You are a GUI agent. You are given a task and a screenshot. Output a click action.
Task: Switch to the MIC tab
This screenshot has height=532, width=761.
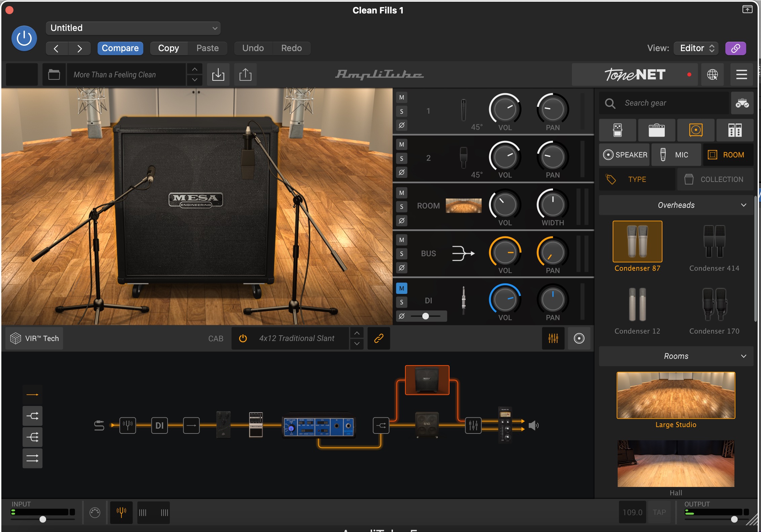click(676, 155)
